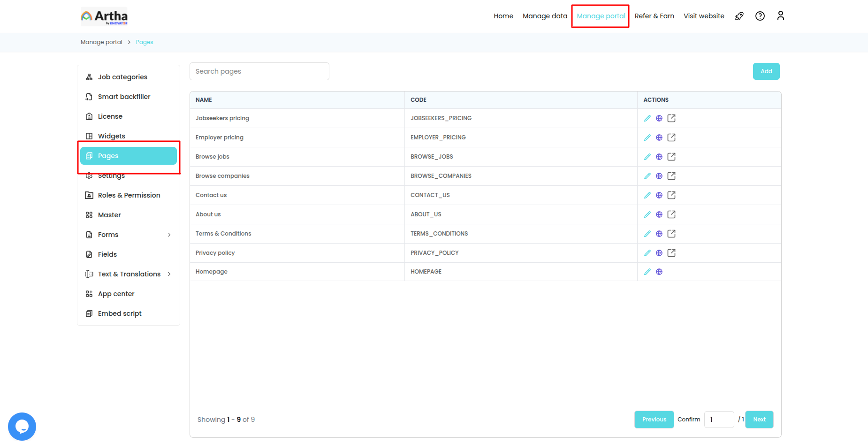Click the edit pencil for Jobseekers pricing
Screen dimensions: 868x443
[x=647, y=118]
